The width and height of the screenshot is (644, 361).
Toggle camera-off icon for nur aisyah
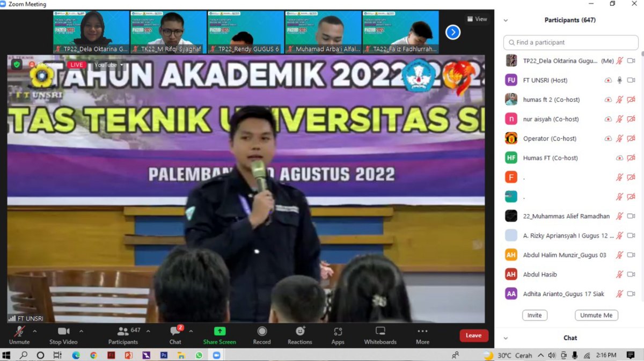click(631, 119)
